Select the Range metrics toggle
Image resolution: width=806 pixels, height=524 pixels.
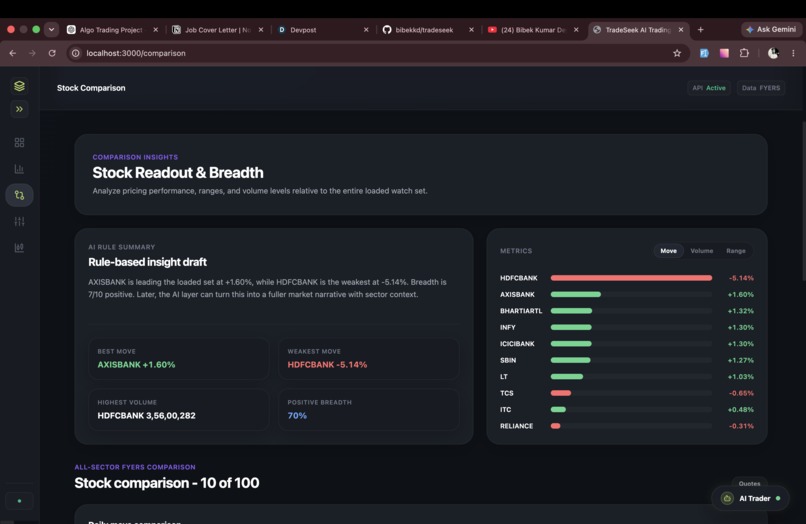pyautogui.click(x=736, y=251)
